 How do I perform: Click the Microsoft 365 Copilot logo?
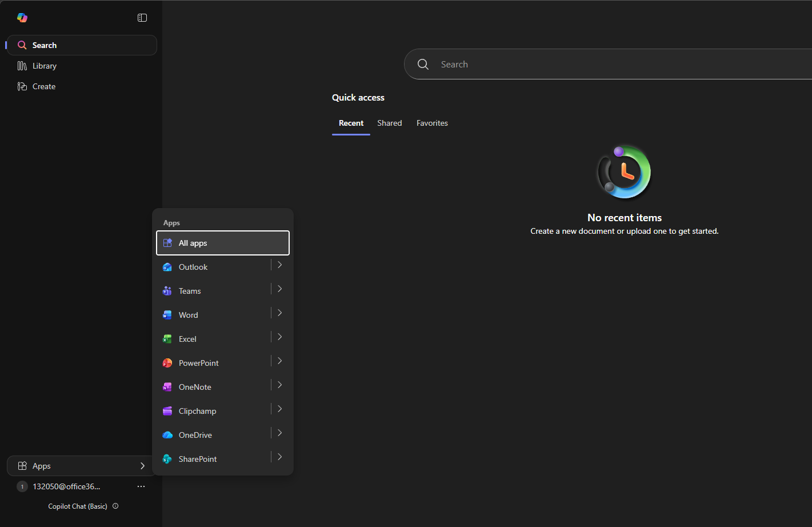click(22, 18)
